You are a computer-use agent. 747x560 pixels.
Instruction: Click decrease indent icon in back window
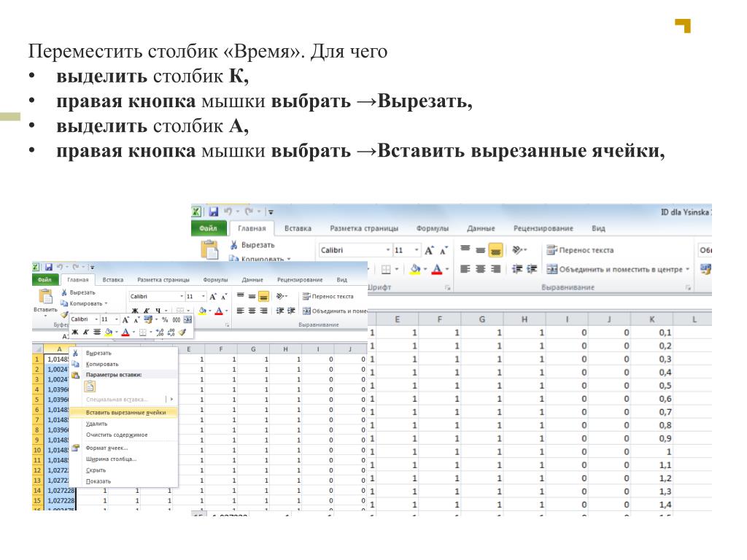coord(517,269)
